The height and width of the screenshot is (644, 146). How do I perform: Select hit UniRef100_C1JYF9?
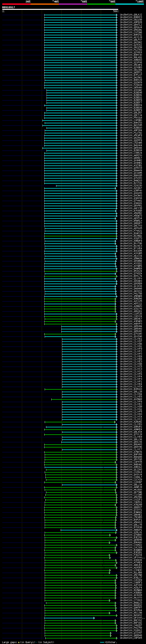click(131, 349)
